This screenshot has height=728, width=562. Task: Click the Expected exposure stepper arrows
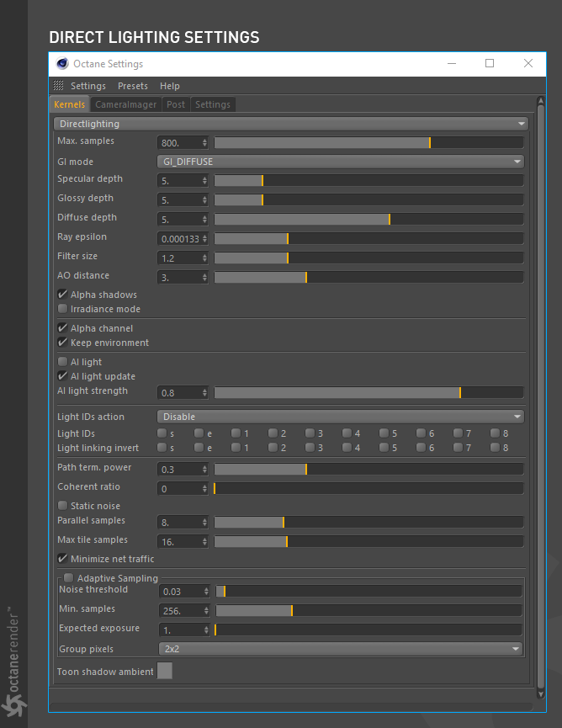point(206,630)
